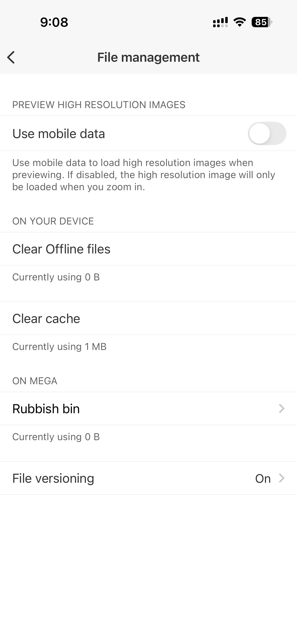Tap the cellular signal bars icon
The image size is (297, 644).
220,22
